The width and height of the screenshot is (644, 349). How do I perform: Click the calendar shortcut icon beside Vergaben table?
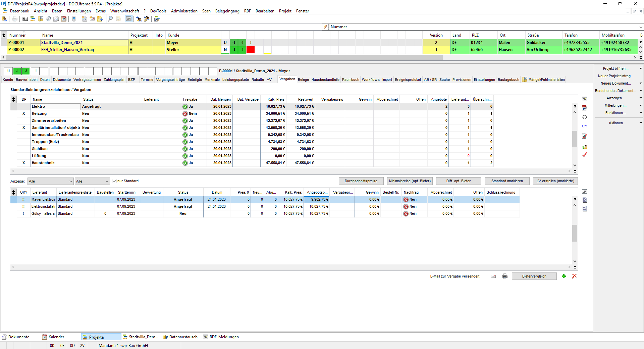(x=585, y=108)
